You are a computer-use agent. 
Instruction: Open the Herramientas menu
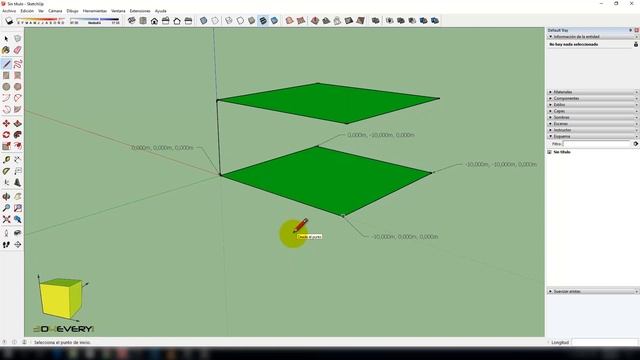[95, 11]
